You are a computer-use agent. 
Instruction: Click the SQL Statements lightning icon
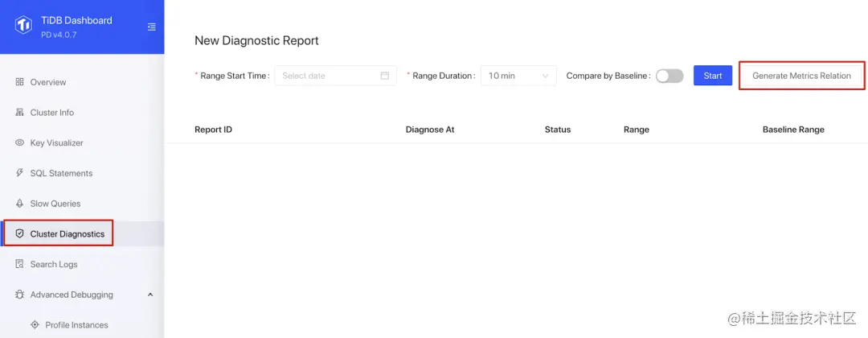click(20, 173)
